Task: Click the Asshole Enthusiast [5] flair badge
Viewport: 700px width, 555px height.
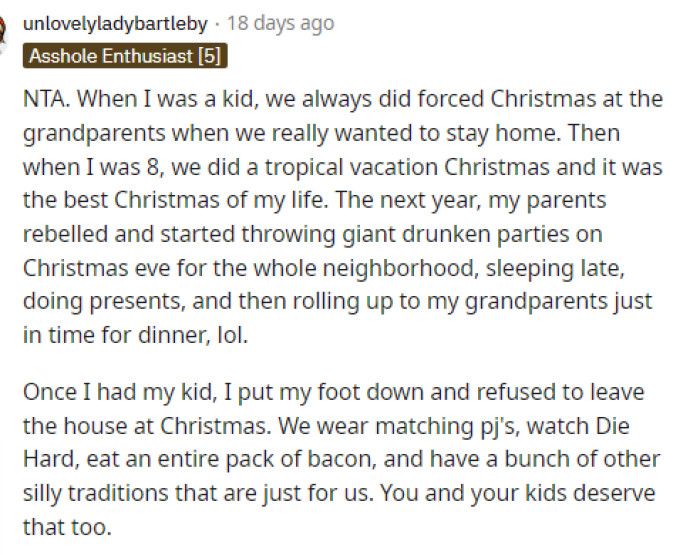Action: click(x=125, y=56)
